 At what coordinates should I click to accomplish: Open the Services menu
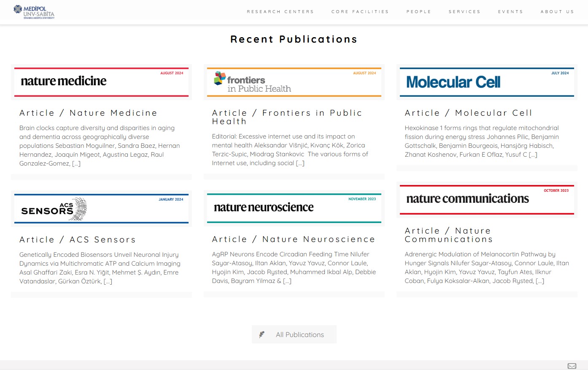pyautogui.click(x=464, y=12)
